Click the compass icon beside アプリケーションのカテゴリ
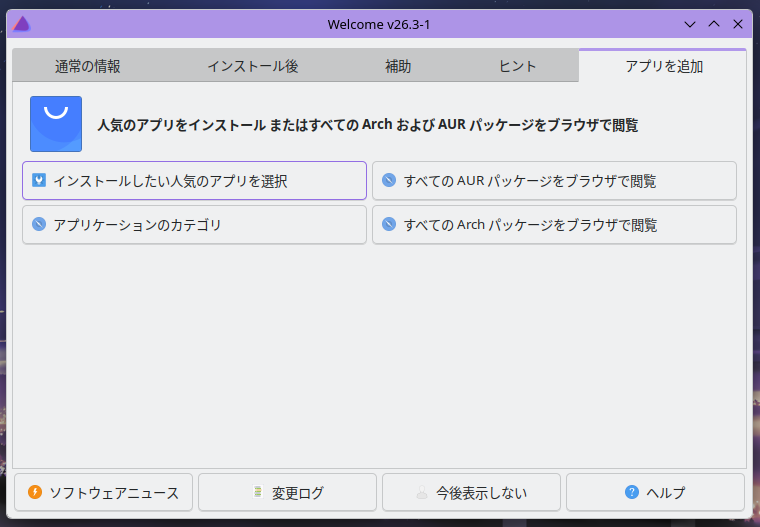The height and width of the screenshot is (527, 760). pos(39,225)
